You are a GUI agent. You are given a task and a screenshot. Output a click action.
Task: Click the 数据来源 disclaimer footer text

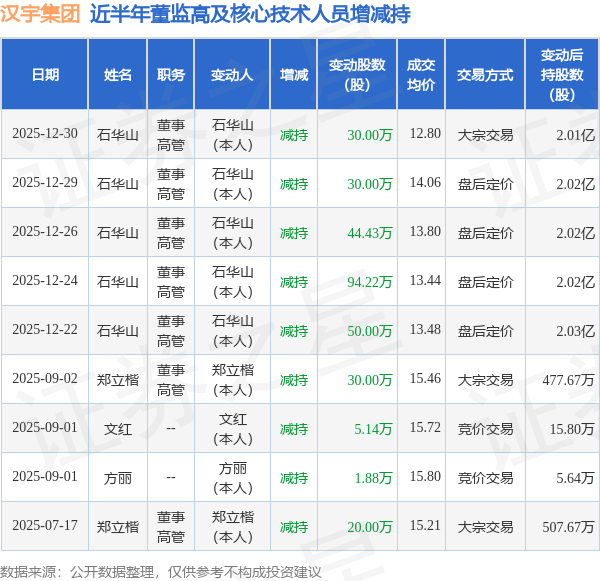pos(161,572)
